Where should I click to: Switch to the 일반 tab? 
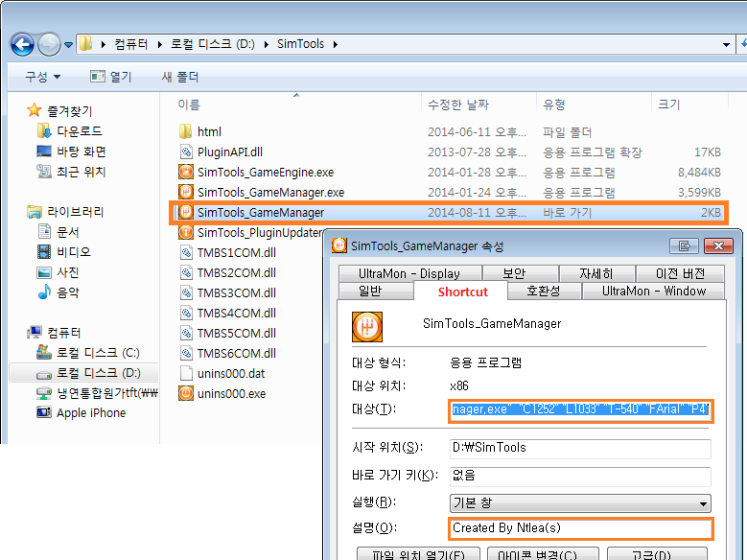click(375, 291)
